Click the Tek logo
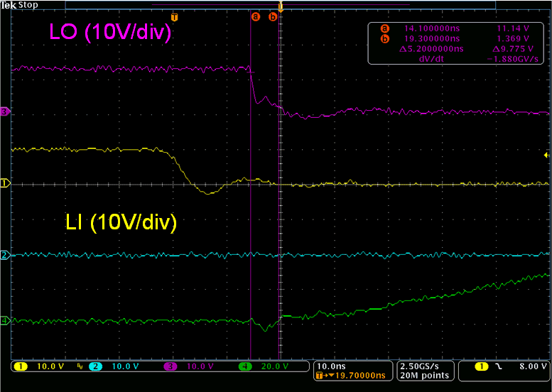 [x=9, y=4]
